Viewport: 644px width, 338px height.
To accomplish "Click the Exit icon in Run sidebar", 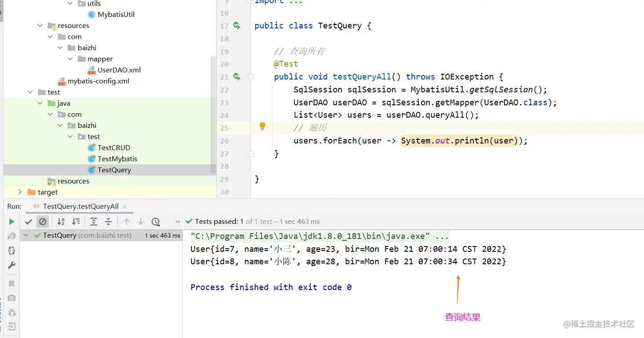I will point(12,326).
